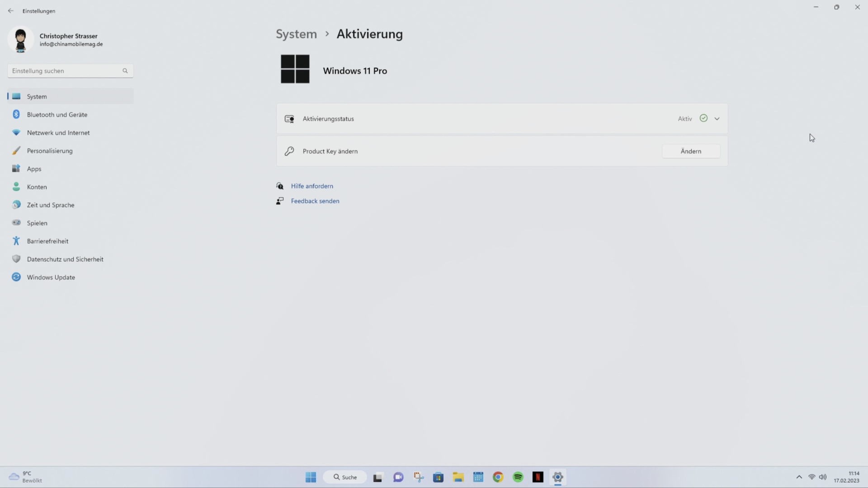The image size is (868, 488).
Task: Go to Apps settings category
Action: tap(34, 169)
